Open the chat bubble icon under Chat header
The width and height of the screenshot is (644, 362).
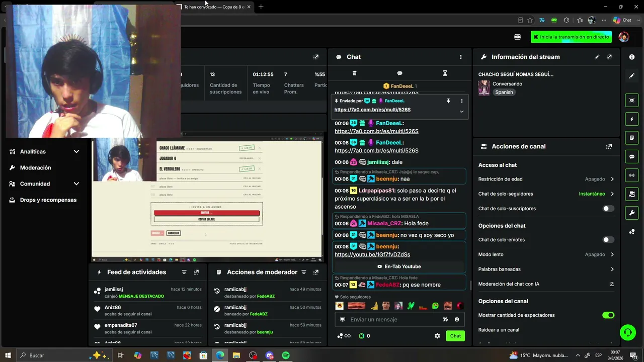click(x=399, y=73)
